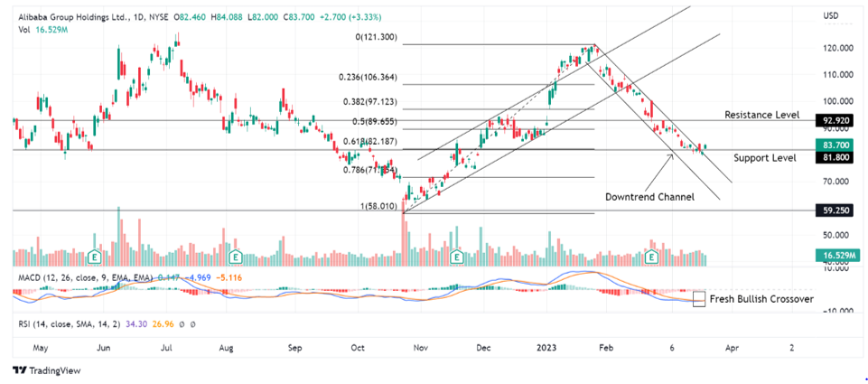Click the Feb label on time axis
The image size is (868, 384).
coord(607,349)
